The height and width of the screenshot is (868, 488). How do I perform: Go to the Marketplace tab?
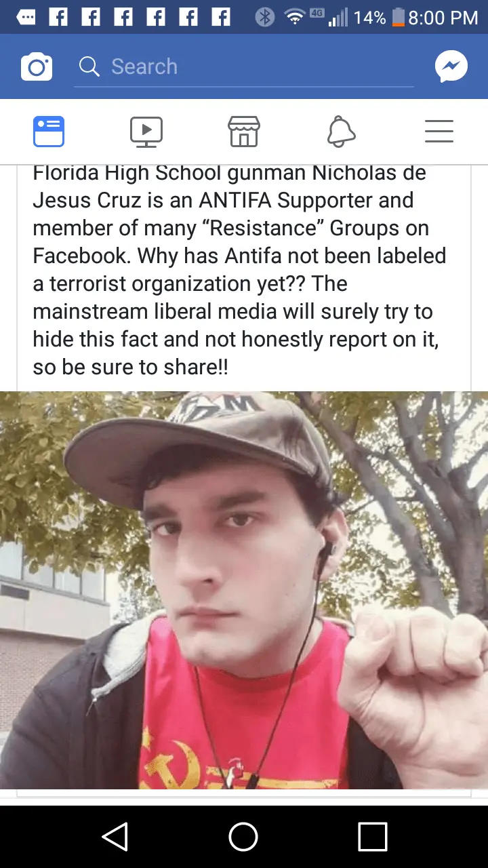tap(244, 132)
